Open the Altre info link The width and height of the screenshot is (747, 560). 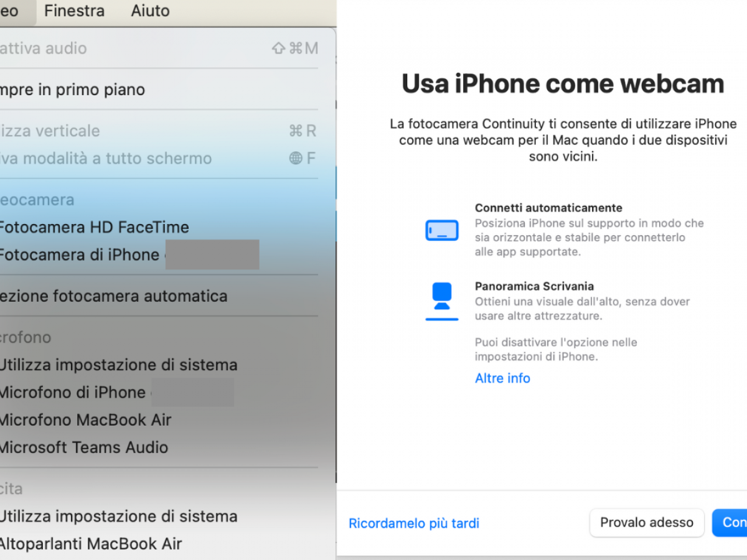[502, 378]
